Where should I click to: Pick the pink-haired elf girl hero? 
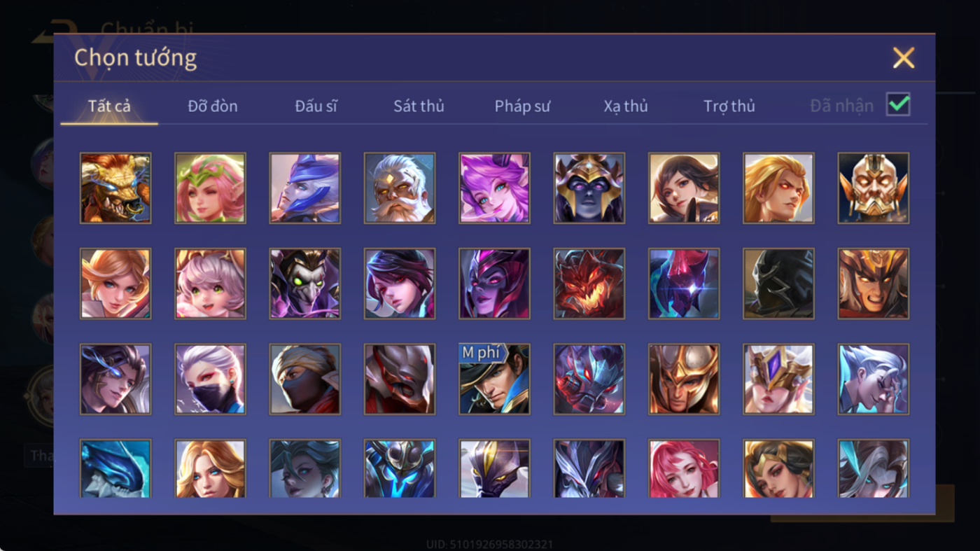(x=210, y=188)
